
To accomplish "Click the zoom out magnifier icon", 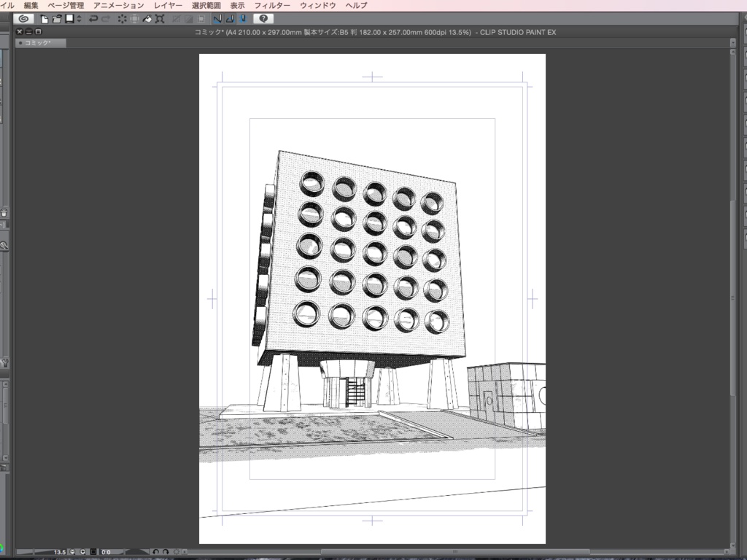I will (72, 552).
